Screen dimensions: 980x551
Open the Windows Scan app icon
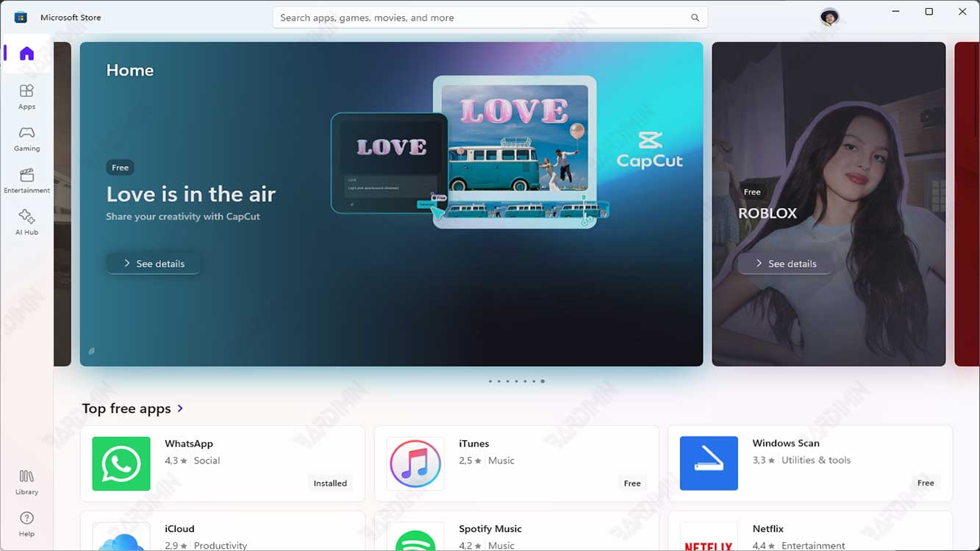(x=709, y=463)
